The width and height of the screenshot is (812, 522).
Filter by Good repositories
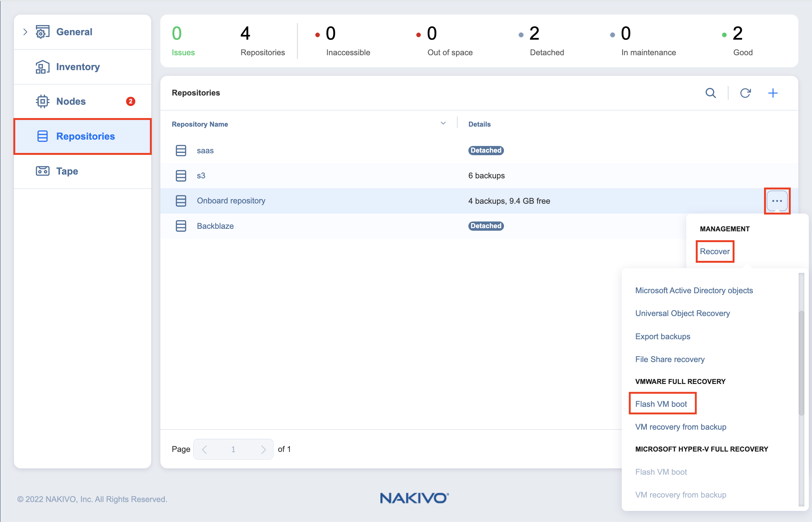[x=737, y=41]
